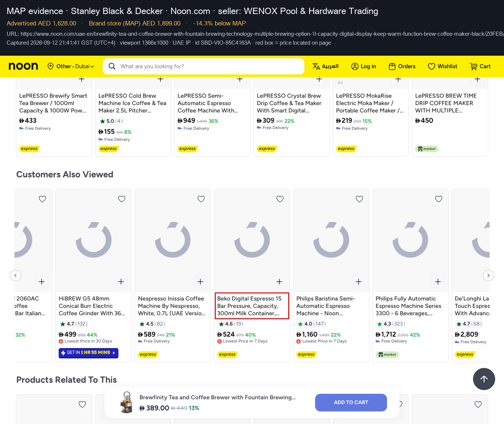Screen dimensions: 504x424
Task: Add Beko Digital Espresso with its plus icon
Action: point(279,282)
